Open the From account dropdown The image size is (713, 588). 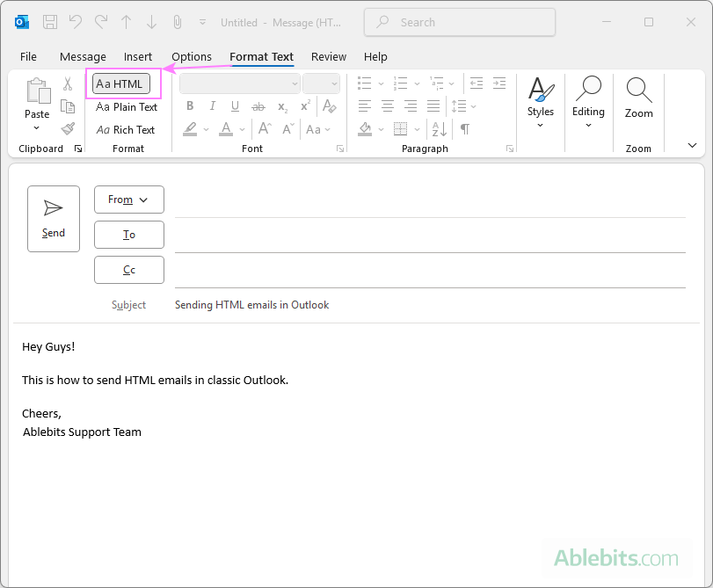pyautogui.click(x=129, y=200)
